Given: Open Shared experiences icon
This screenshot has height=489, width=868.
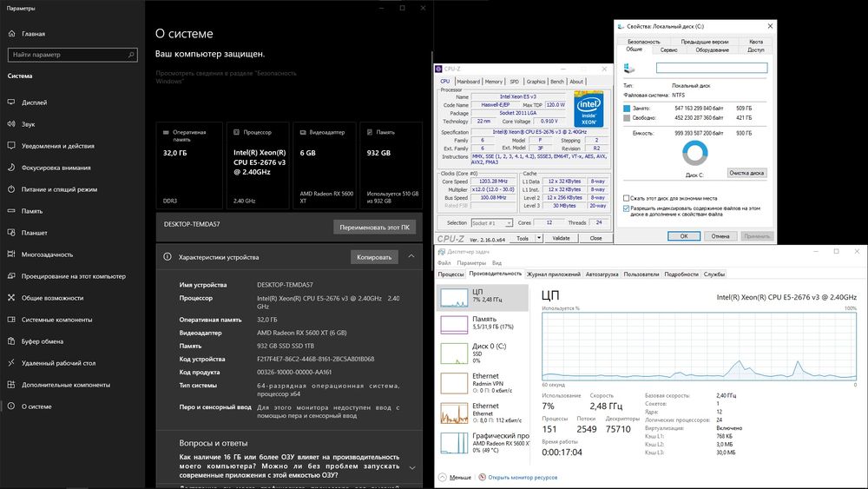Looking at the screenshot, I should tap(11, 297).
